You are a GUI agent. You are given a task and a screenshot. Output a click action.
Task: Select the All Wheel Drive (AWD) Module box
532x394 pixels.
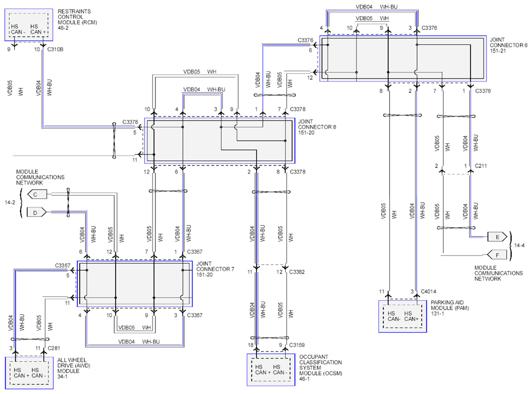29,373
